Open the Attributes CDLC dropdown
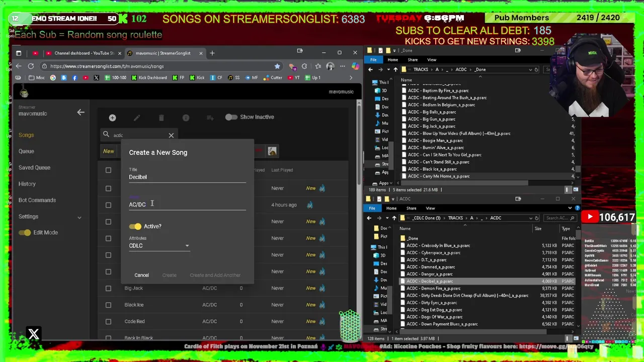The width and height of the screenshot is (644, 362). 159,246
